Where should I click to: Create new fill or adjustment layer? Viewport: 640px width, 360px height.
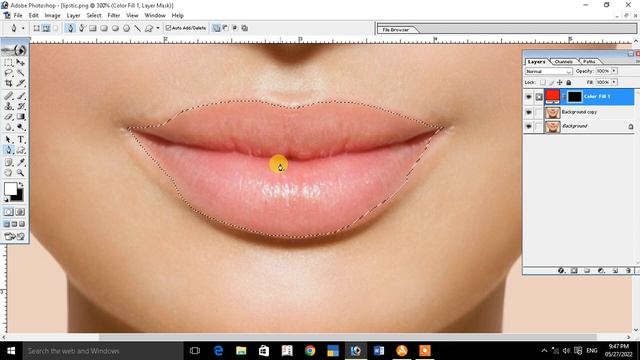[601, 270]
